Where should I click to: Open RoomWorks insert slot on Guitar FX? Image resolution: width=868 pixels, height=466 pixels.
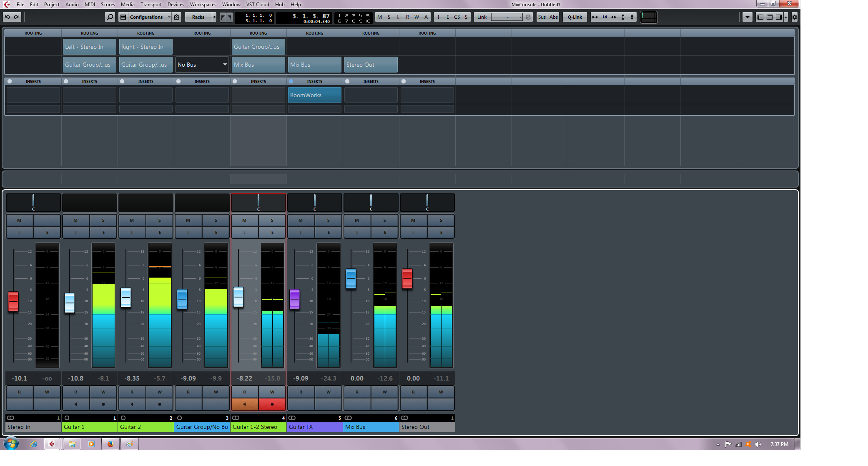tap(315, 95)
